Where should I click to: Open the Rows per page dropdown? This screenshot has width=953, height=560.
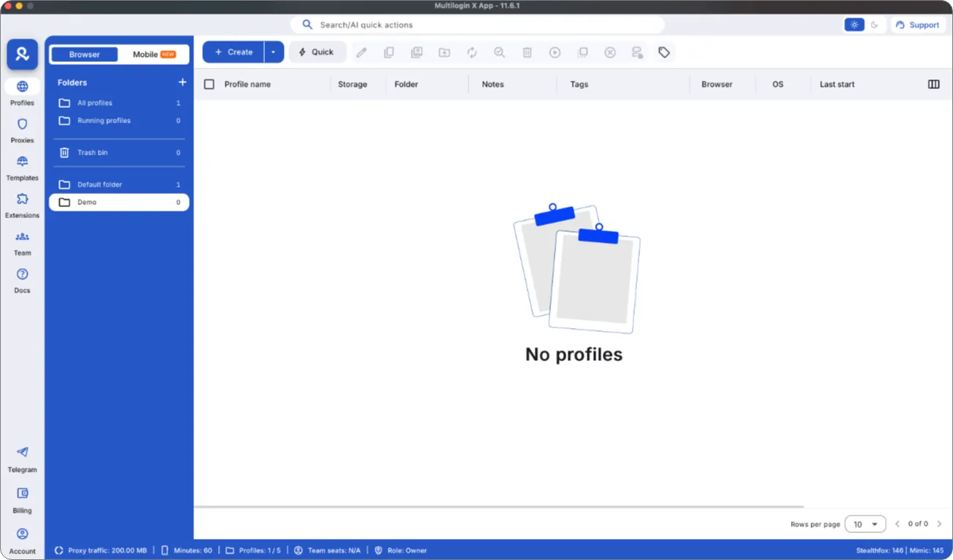tap(865, 524)
